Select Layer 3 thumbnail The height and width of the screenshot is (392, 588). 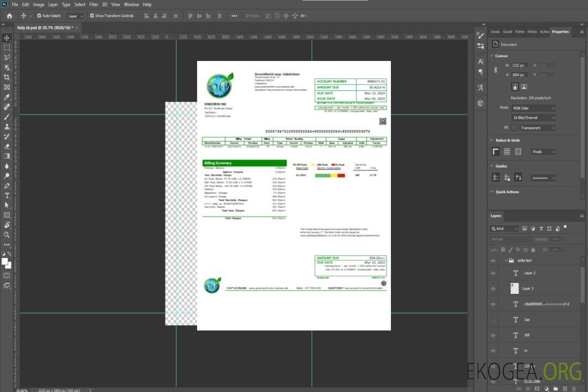pyautogui.click(x=514, y=289)
